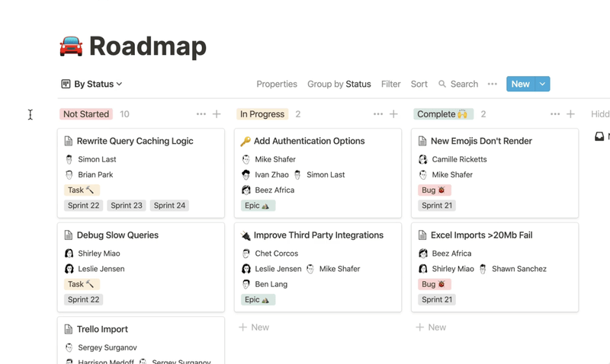Open the Excel Imports >20Mb Fail card
This screenshot has height=364, width=610.
495,267
